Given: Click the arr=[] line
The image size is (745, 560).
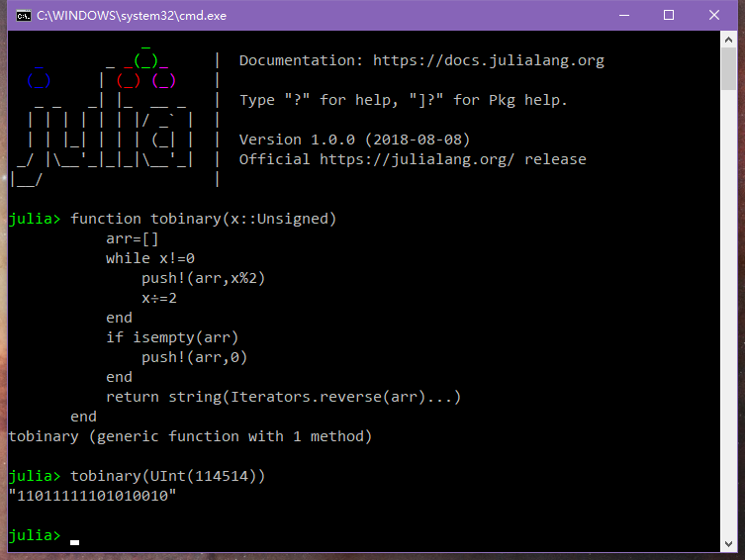Looking at the screenshot, I should coord(133,238).
